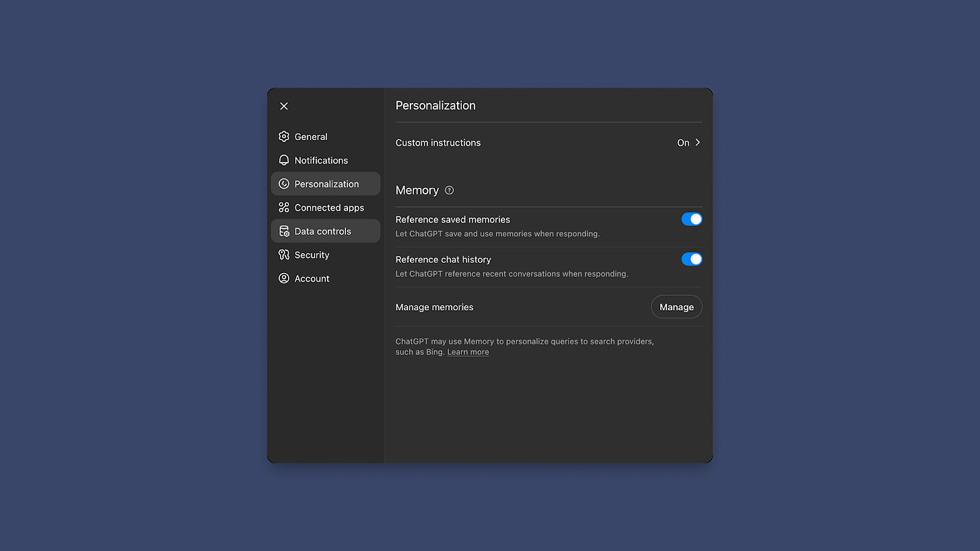Open the Learn more link

click(468, 352)
